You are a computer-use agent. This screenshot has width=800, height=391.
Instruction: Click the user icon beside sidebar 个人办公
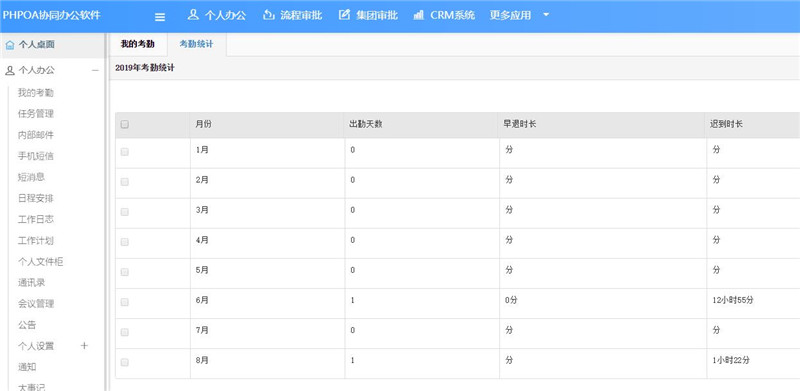click(x=10, y=70)
